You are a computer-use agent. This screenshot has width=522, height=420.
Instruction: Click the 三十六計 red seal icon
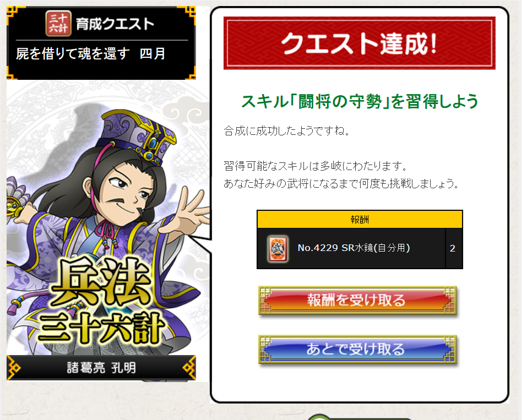(58, 23)
